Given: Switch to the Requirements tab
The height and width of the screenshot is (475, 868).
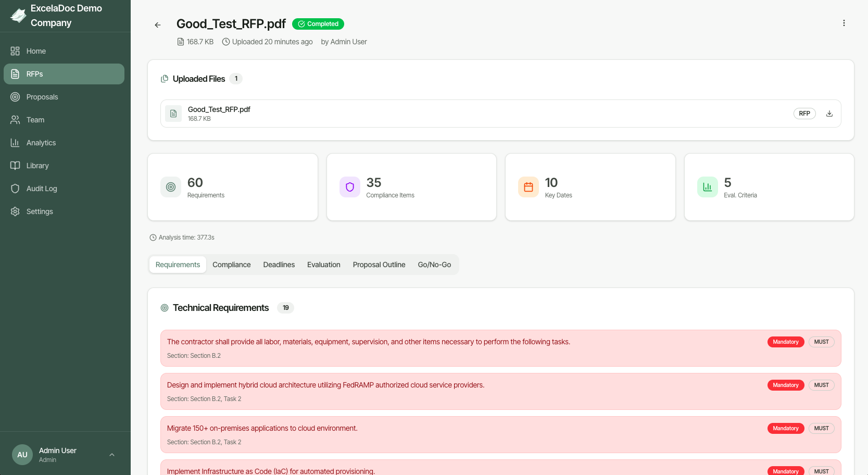Looking at the screenshot, I should 178,265.
